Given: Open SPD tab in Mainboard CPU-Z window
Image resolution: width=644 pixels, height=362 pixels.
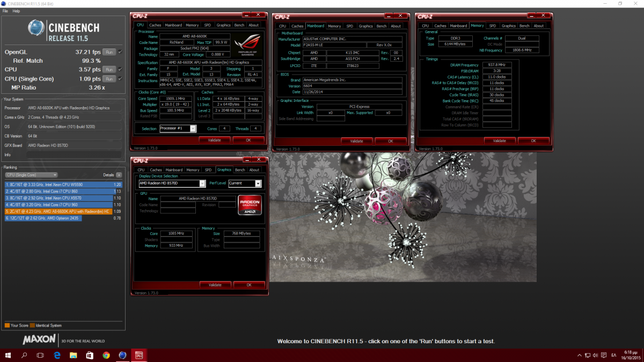Looking at the screenshot, I should point(350,26).
